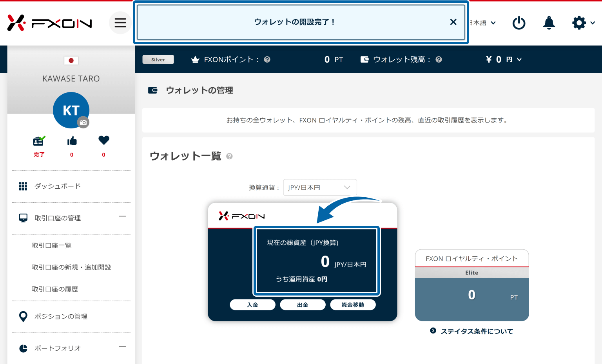The height and width of the screenshot is (364, 602).
Task: Open ステイタス条件について link
Action: (x=477, y=332)
